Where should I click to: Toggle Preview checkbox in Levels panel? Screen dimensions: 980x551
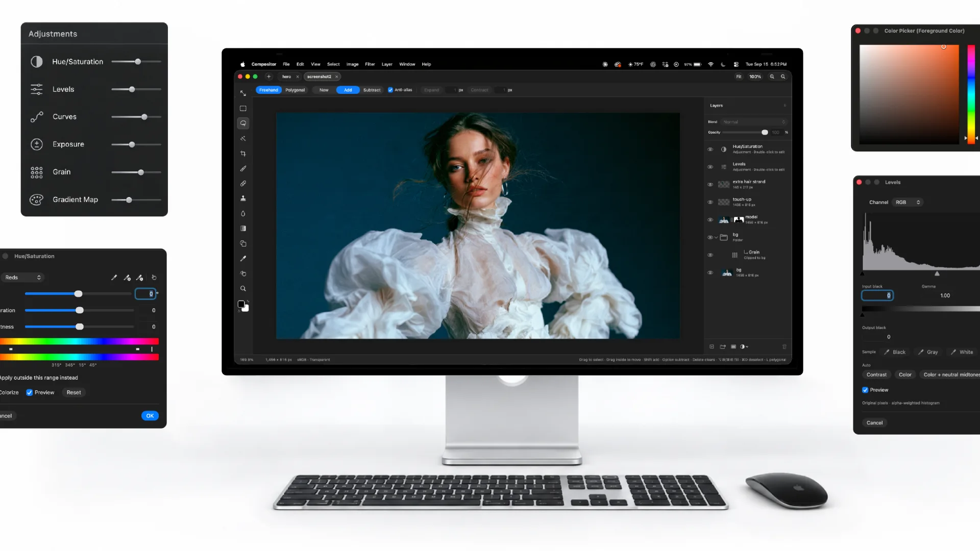pos(865,390)
